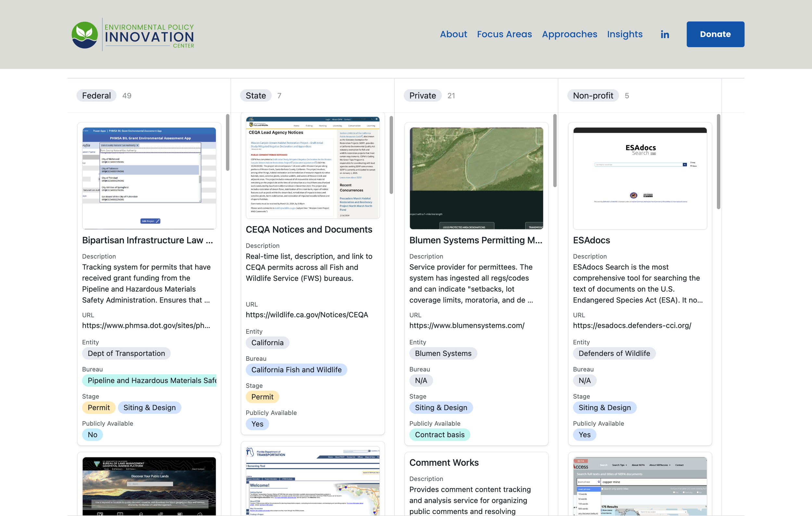
Task: Open the About menu item
Action: [453, 34]
